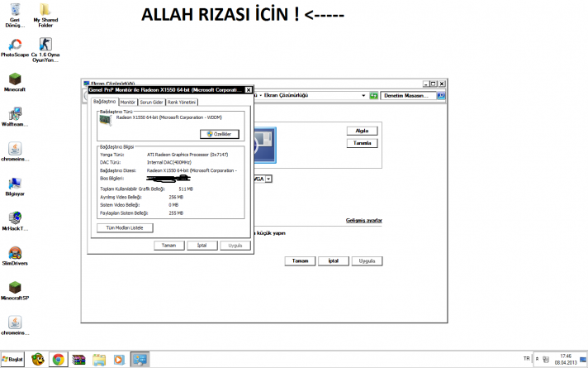Open the yellow cartoon face taskbar app

[37, 360]
